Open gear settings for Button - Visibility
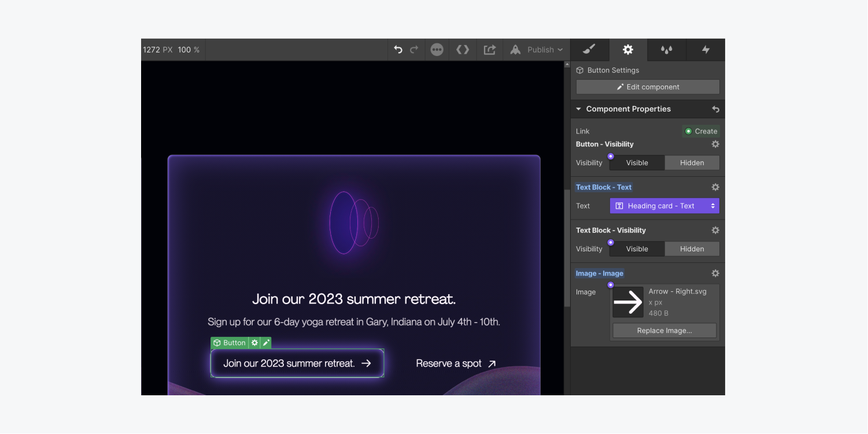 point(715,144)
